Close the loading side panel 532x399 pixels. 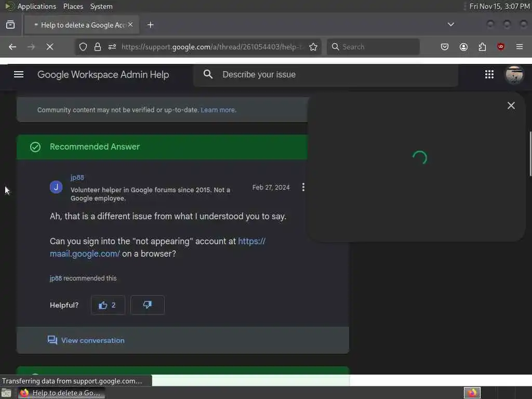pyautogui.click(x=511, y=105)
